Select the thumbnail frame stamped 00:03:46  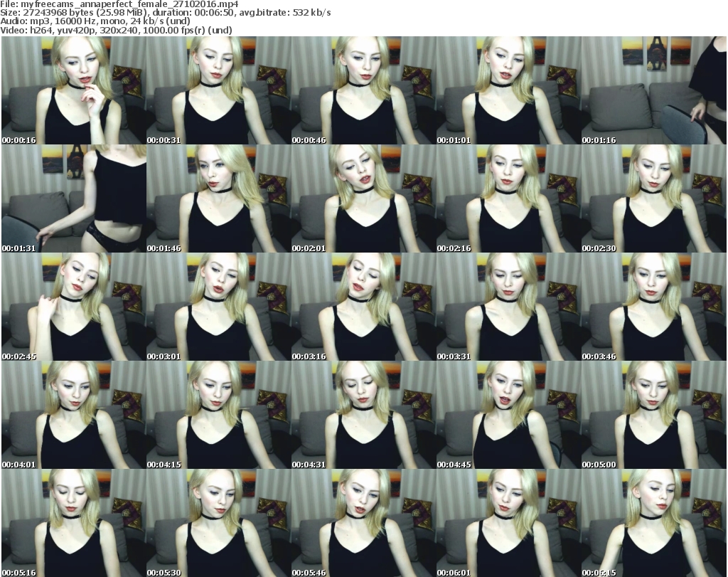[653, 307]
